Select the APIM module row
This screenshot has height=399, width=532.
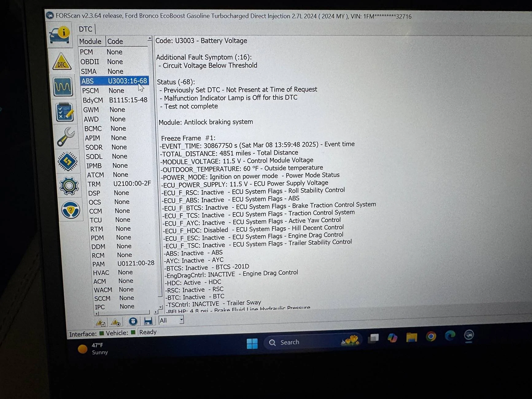(118, 138)
